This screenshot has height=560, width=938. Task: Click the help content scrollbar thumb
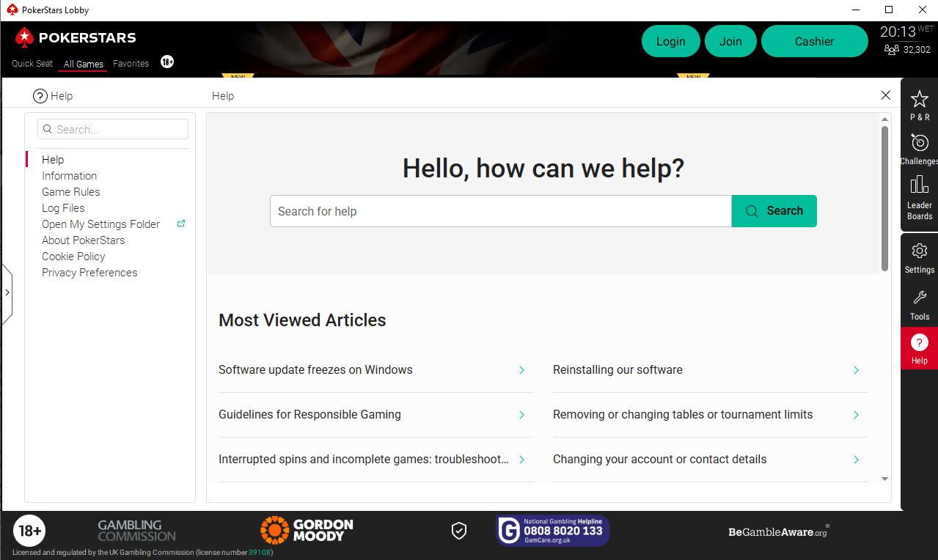(x=884, y=199)
